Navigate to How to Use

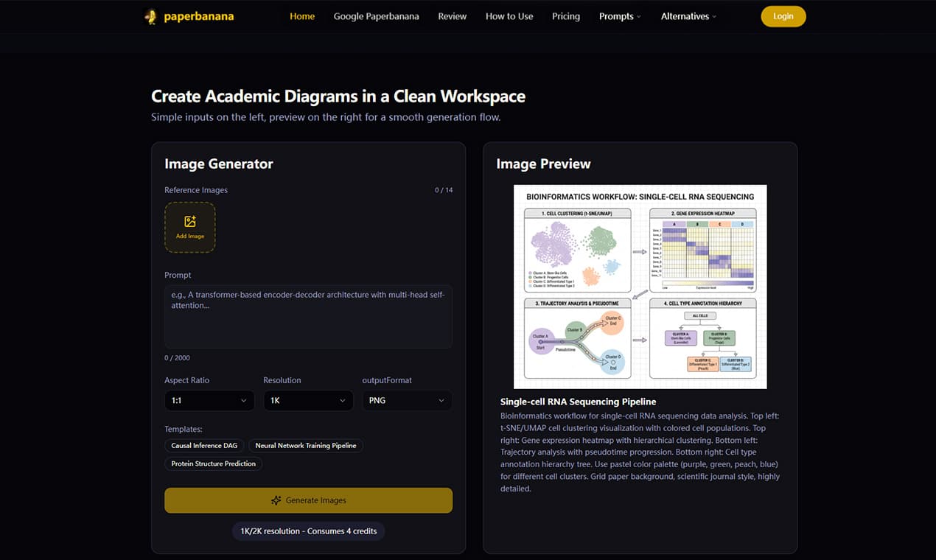509,16
